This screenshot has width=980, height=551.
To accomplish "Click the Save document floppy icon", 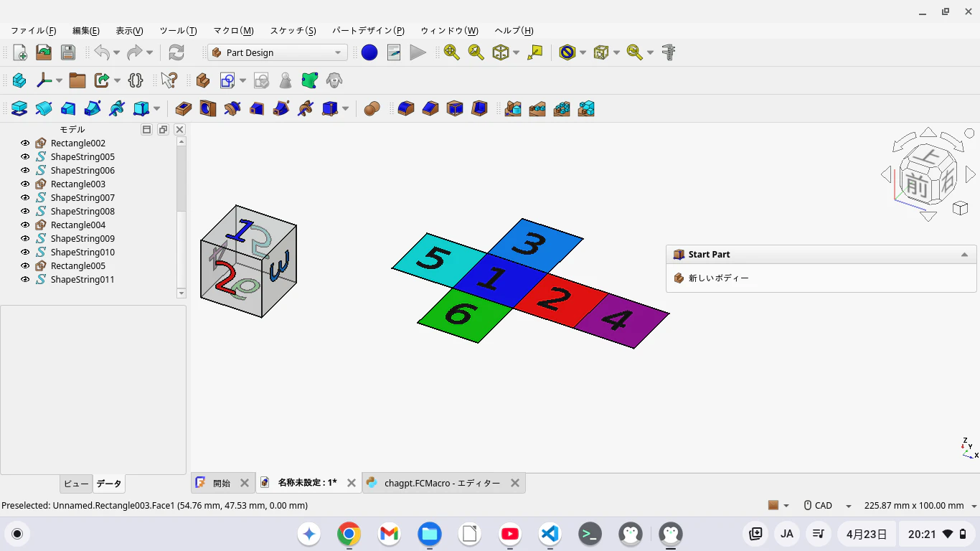I will click(x=68, y=52).
